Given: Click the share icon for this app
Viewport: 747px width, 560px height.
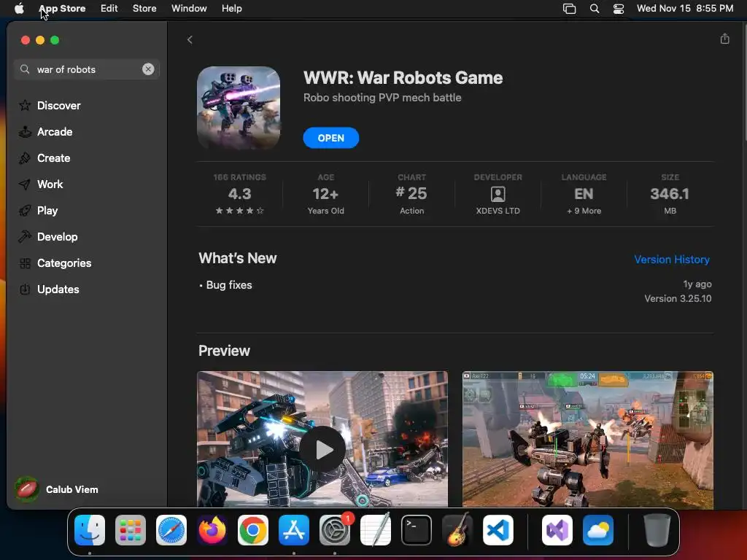Looking at the screenshot, I should tap(724, 39).
